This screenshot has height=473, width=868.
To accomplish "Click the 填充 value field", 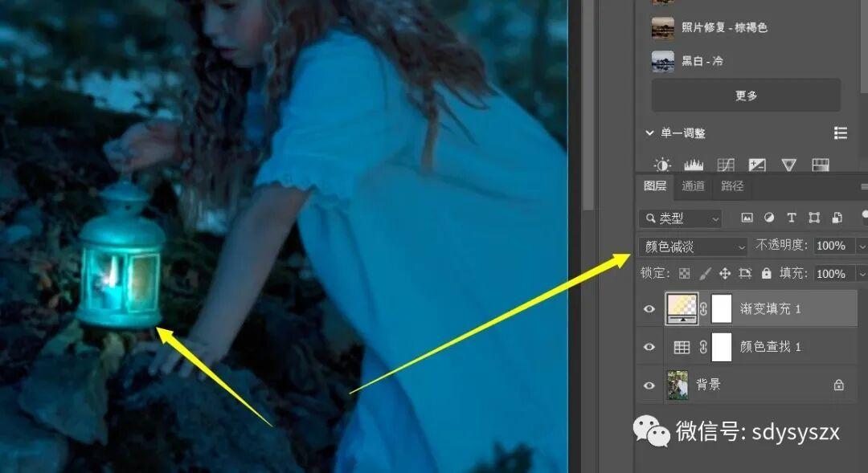I will [x=835, y=274].
